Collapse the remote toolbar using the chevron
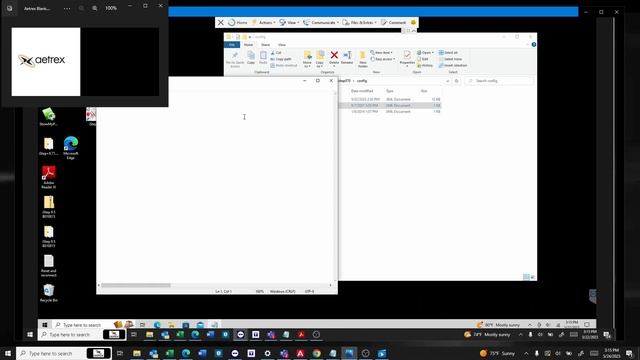Screen dimensions: 640x360 pos(414,31)
